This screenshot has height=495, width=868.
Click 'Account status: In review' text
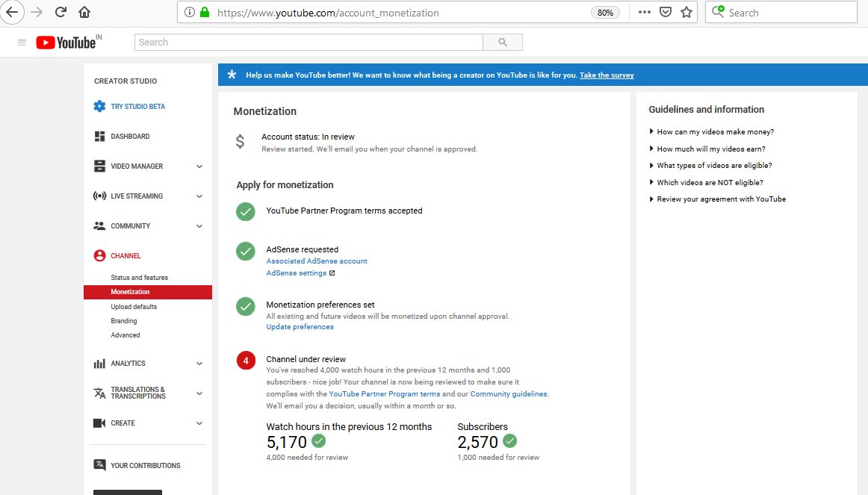click(308, 137)
